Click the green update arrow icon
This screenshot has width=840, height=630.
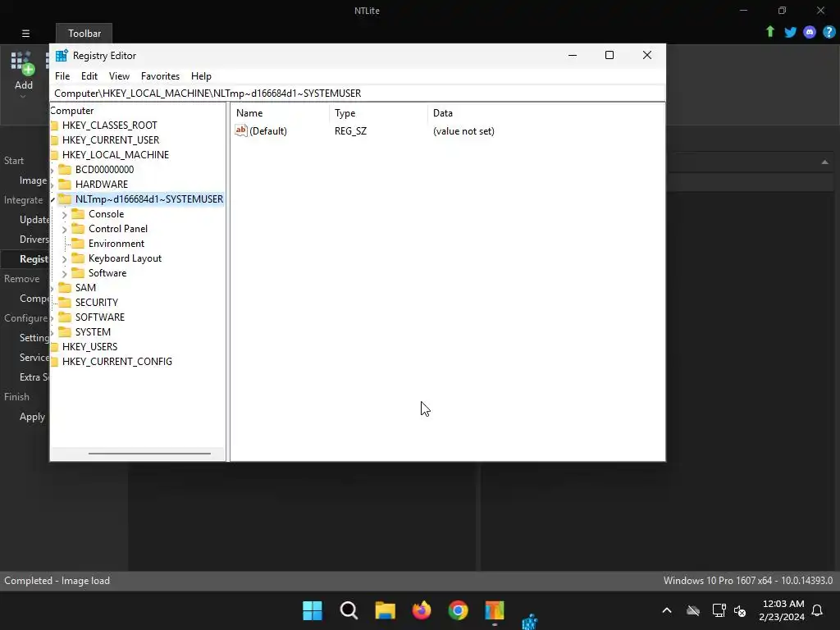coord(770,32)
